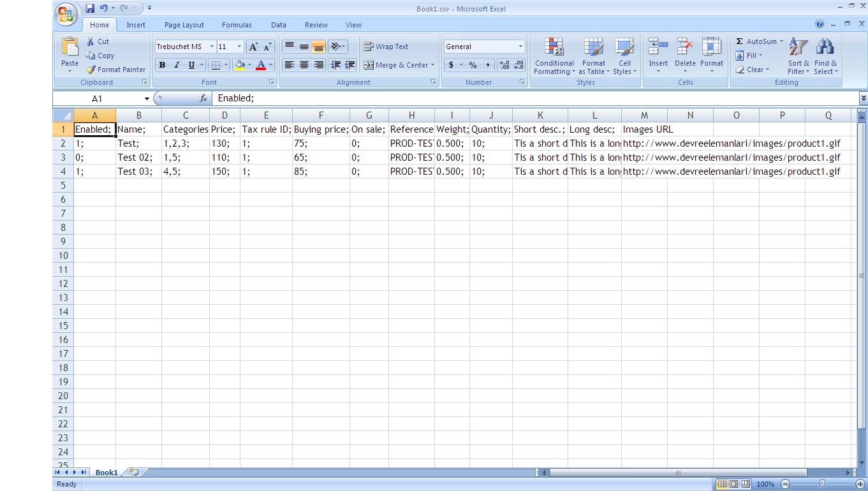
Task: Copy the selected cell
Action: [100, 55]
